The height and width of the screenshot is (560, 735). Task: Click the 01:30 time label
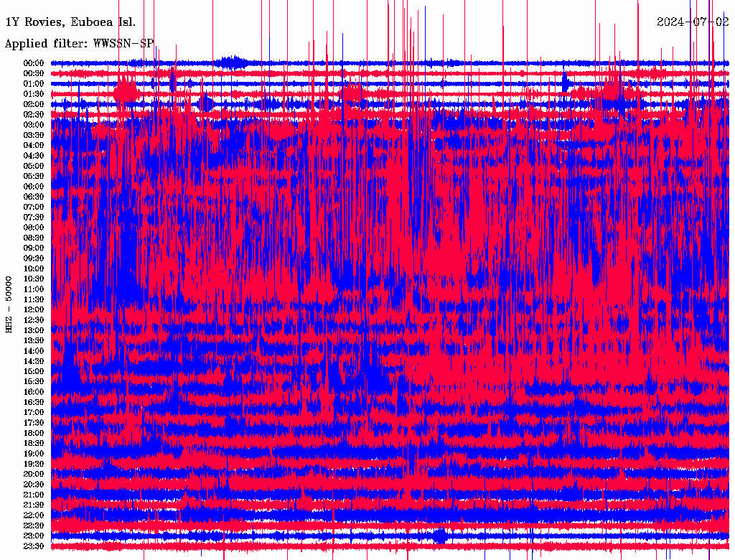[x=34, y=94]
